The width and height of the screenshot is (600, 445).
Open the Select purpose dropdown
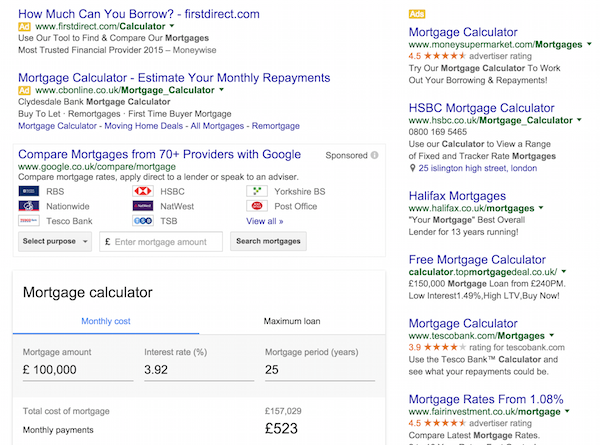tap(55, 241)
